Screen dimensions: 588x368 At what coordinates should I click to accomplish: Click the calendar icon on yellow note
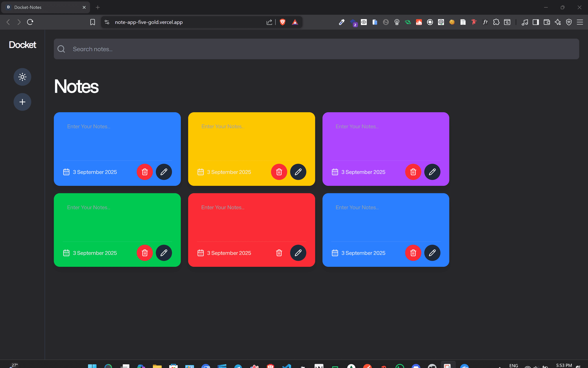pyautogui.click(x=200, y=172)
